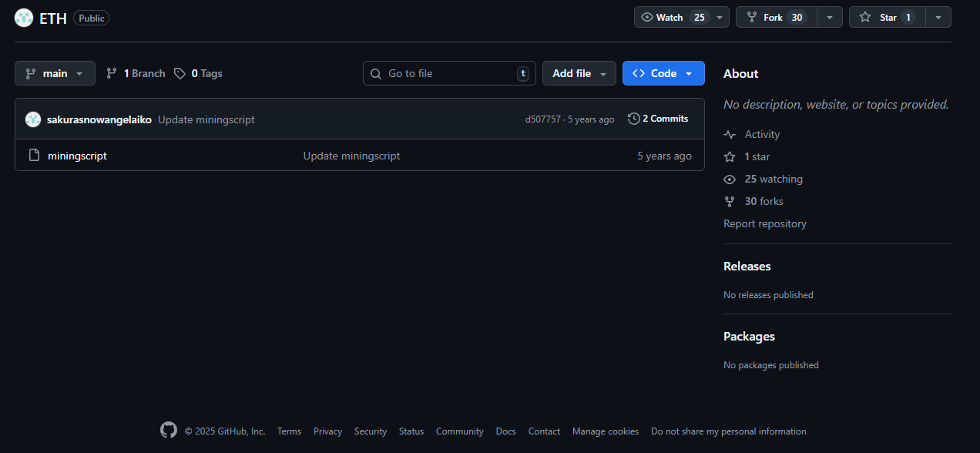
Task: Fork the repository with Fork button
Action: click(776, 17)
